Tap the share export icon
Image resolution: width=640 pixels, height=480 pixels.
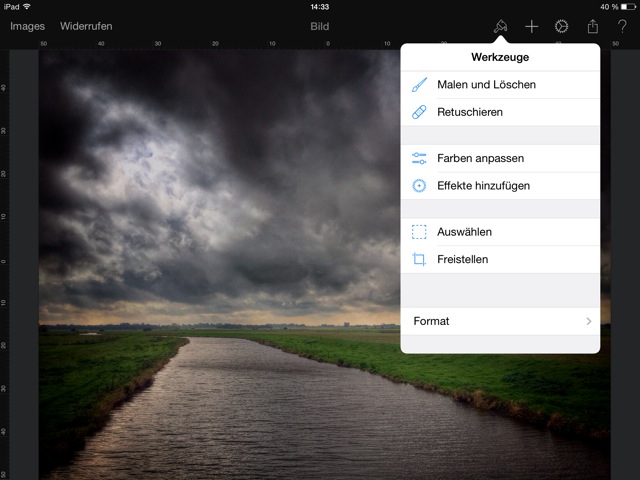592,26
